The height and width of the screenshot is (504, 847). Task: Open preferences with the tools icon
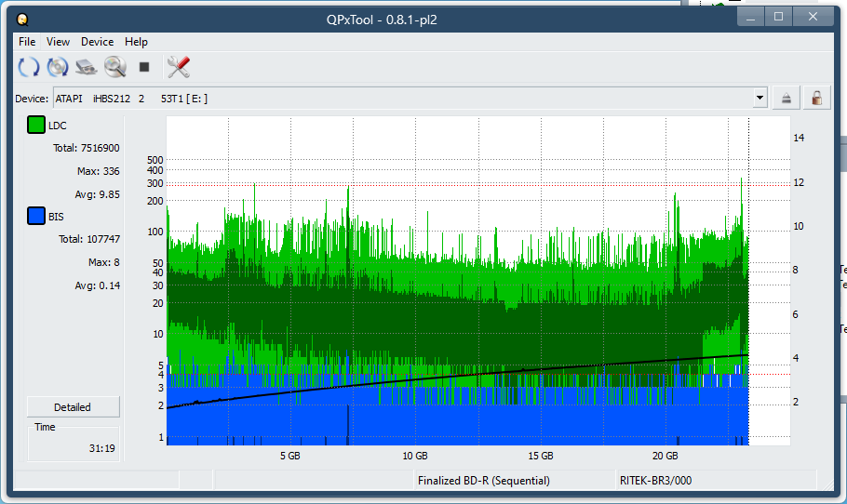coord(179,67)
